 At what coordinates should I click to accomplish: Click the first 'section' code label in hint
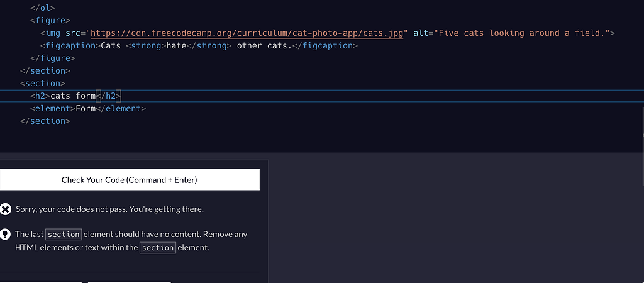[64, 235]
